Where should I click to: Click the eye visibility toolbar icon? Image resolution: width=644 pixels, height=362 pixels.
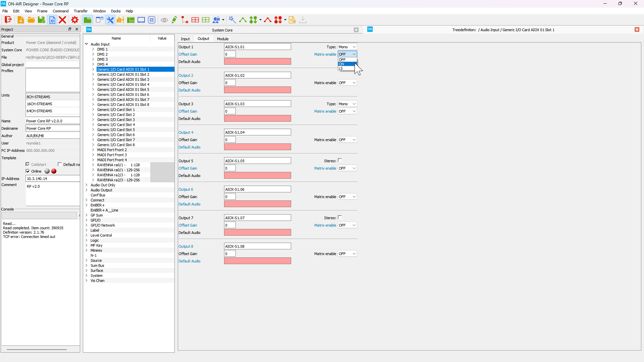click(x=164, y=20)
